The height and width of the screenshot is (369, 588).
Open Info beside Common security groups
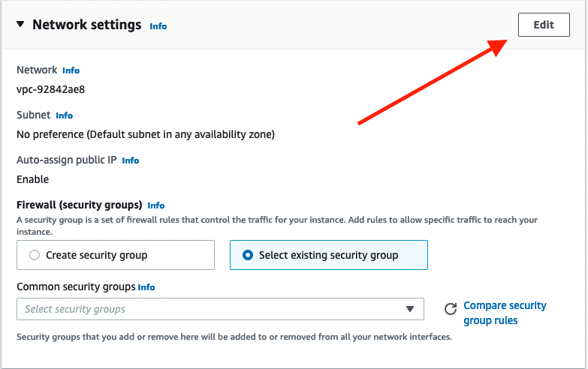pos(146,287)
